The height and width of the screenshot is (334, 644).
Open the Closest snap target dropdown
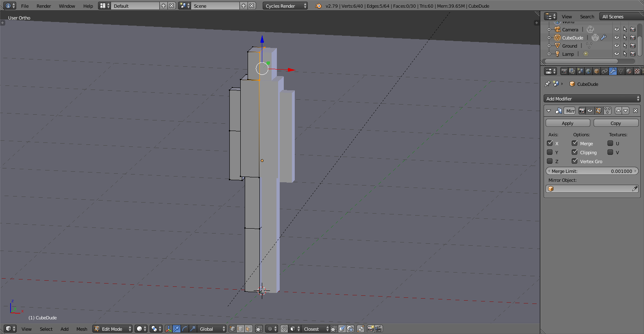[315, 329]
